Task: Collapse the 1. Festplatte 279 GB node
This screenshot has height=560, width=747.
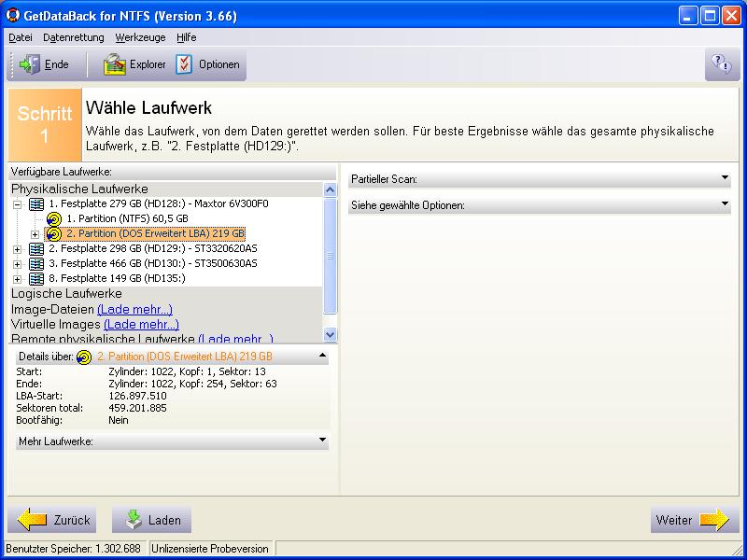Action: click(x=17, y=204)
